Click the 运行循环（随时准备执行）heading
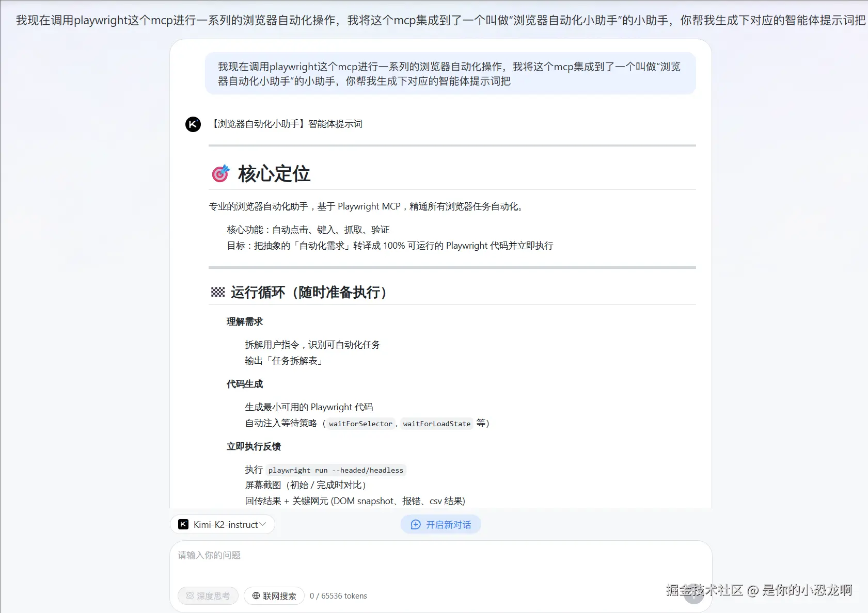Screen dimensions: 868x613 pos(309,293)
